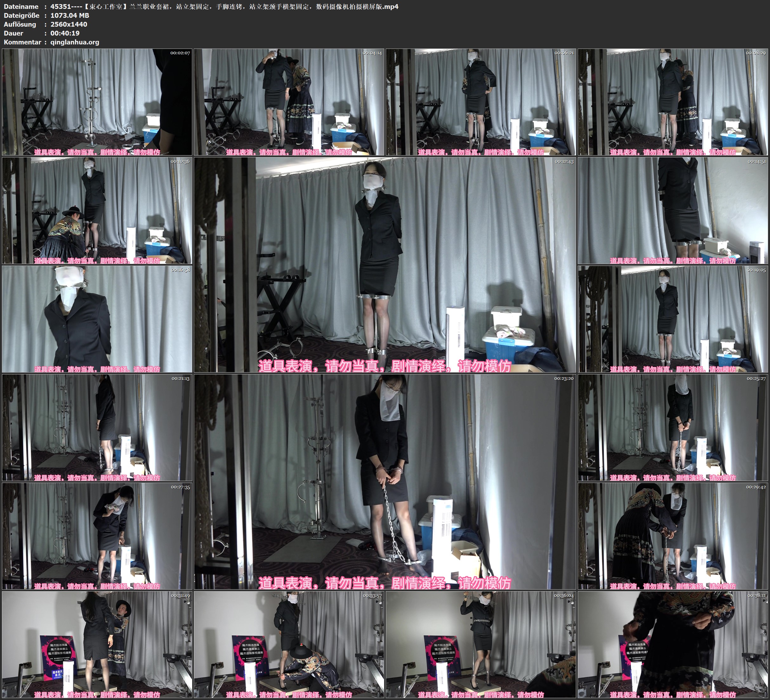Select the 00:25:27 thumbnail
Screen dimensions: 770x700
pos(673,427)
